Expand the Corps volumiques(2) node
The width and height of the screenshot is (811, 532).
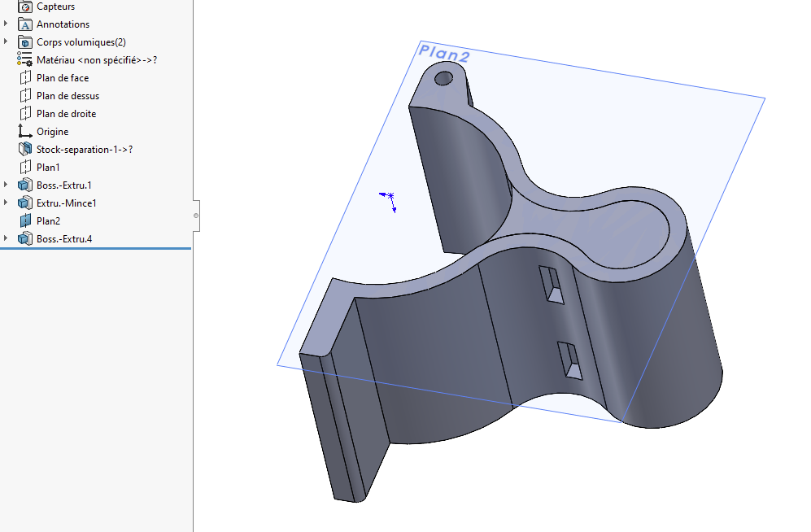(x=6, y=41)
